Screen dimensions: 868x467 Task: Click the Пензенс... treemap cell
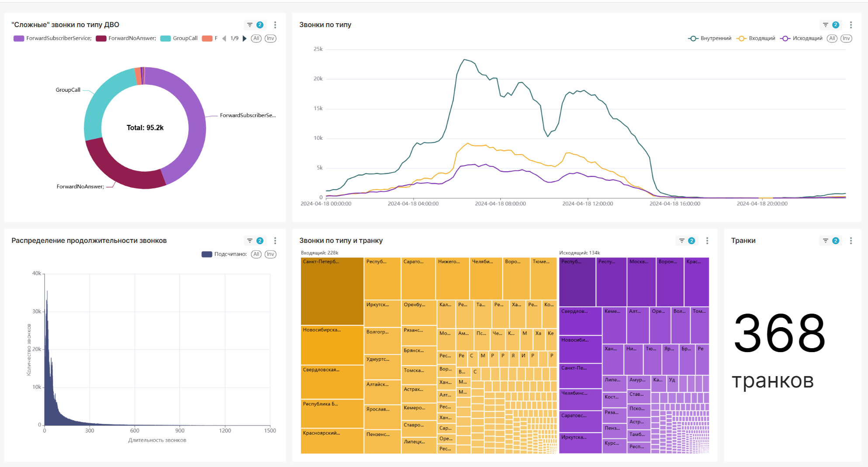pyautogui.click(x=382, y=442)
